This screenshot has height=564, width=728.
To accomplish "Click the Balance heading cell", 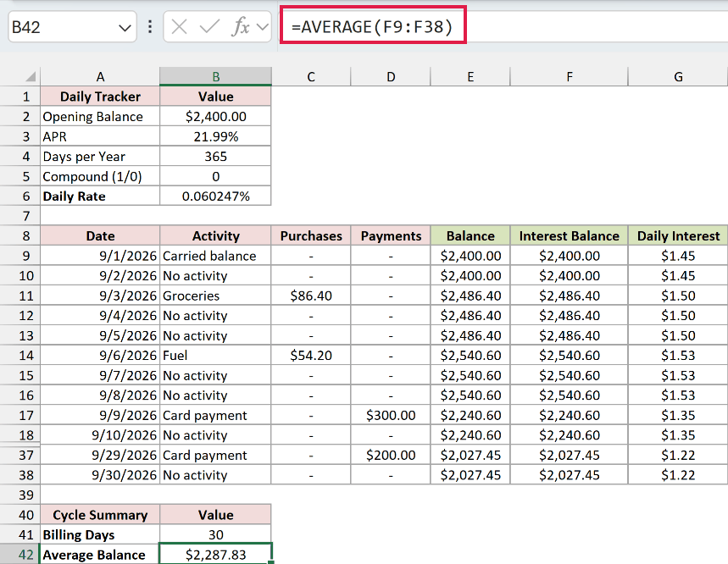I will (470, 235).
